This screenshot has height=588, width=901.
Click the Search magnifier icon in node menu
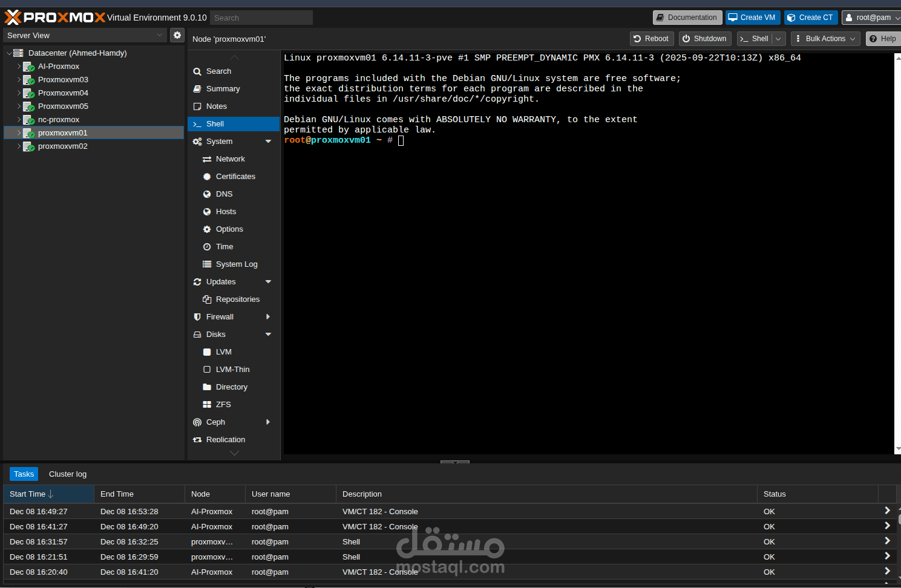click(x=197, y=71)
